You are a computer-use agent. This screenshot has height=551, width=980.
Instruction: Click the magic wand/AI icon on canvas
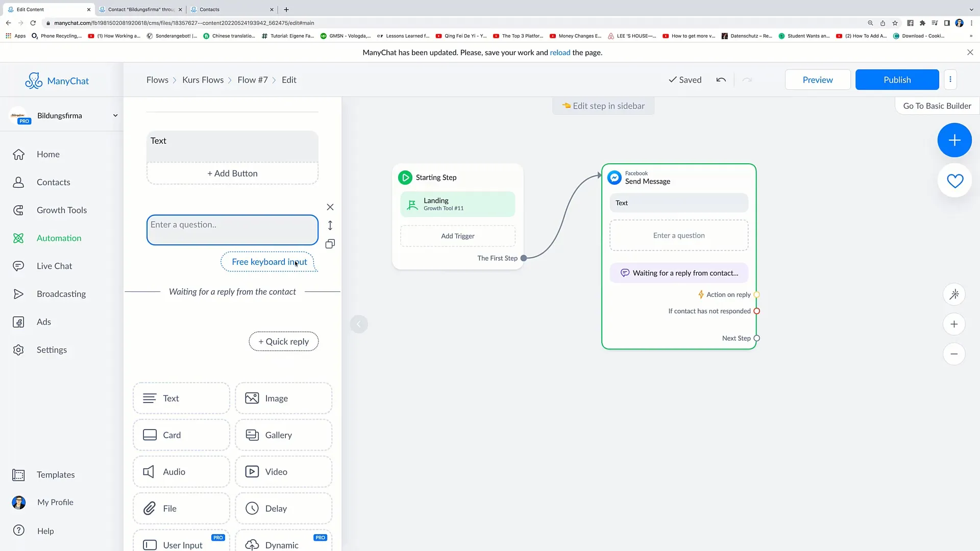click(954, 294)
